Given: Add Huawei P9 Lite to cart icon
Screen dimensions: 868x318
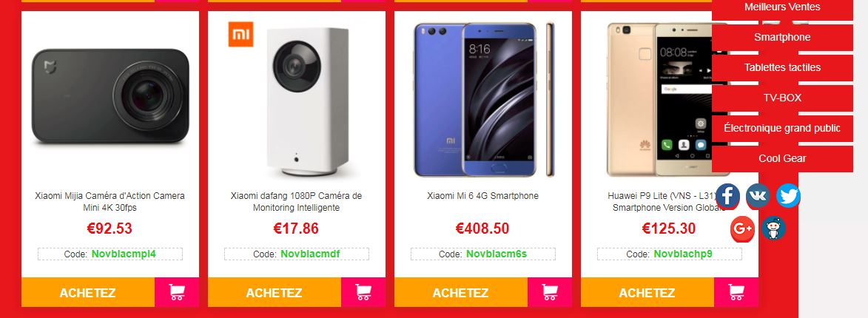Looking at the screenshot, I should [x=736, y=292].
